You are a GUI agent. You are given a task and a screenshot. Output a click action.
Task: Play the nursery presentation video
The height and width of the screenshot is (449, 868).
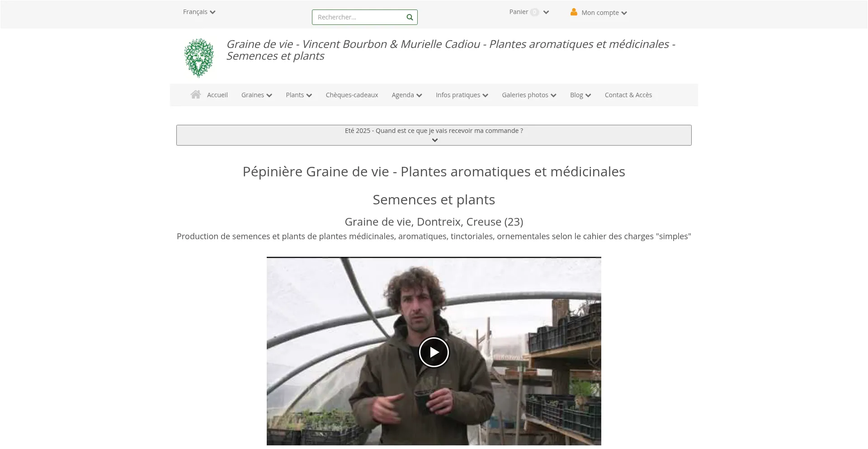click(434, 352)
